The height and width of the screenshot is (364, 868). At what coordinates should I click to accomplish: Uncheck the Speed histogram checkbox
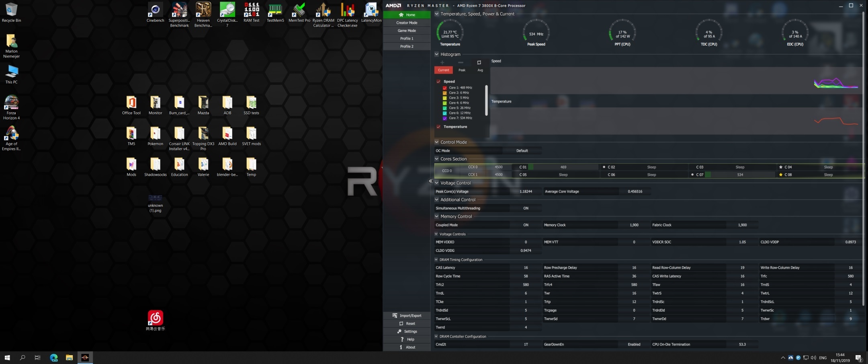point(438,82)
